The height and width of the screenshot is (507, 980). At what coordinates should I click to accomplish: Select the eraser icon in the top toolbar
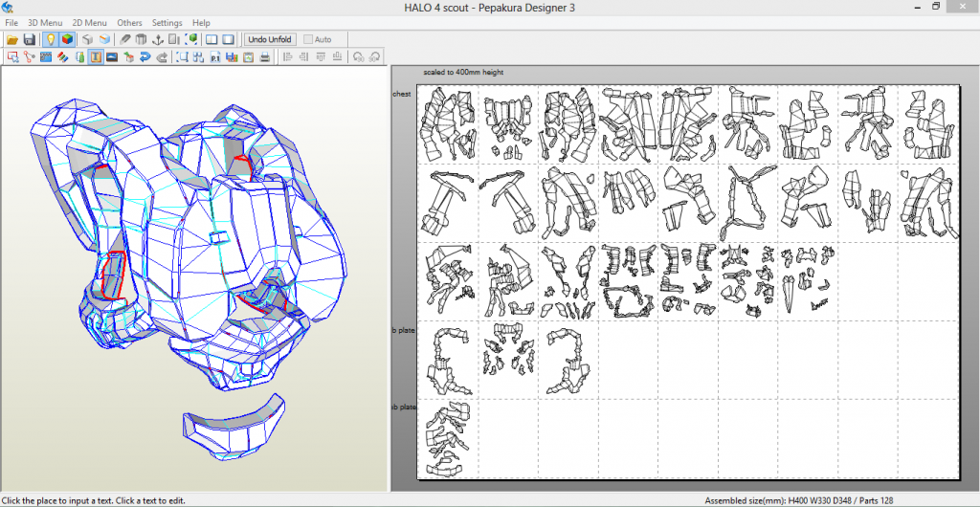pos(125,39)
